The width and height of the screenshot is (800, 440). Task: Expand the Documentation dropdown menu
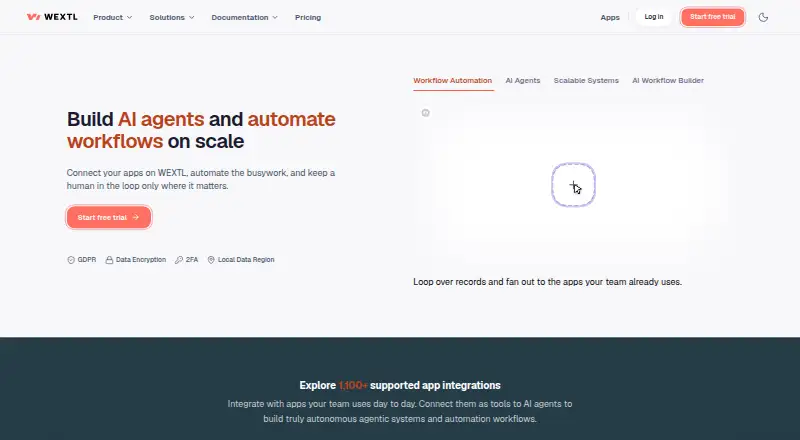point(244,17)
